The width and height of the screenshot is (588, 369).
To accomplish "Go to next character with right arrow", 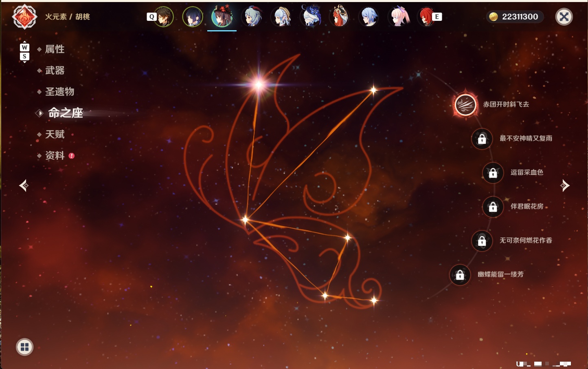I will pyautogui.click(x=564, y=186).
